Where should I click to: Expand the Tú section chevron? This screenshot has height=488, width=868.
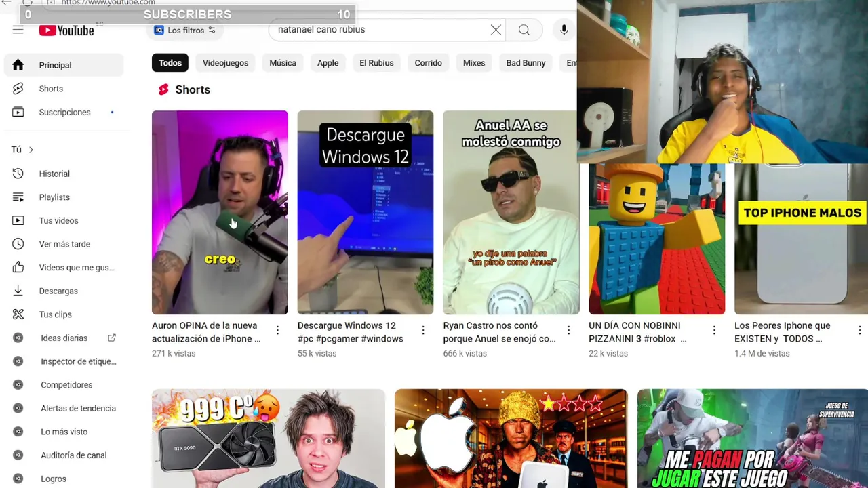click(x=31, y=150)
